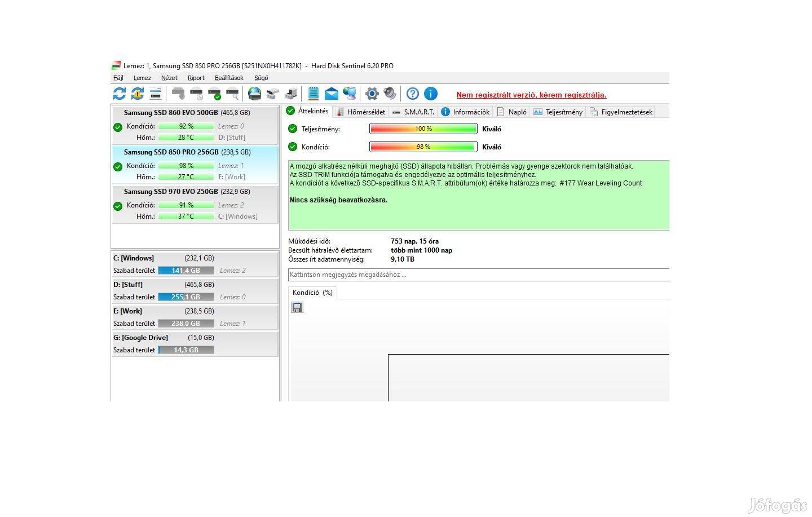Select the Samsung SSD 970 EVO 250GB disk
This screenshot has height=517, width=812.
pyautogui.click(x=195, y=204)
